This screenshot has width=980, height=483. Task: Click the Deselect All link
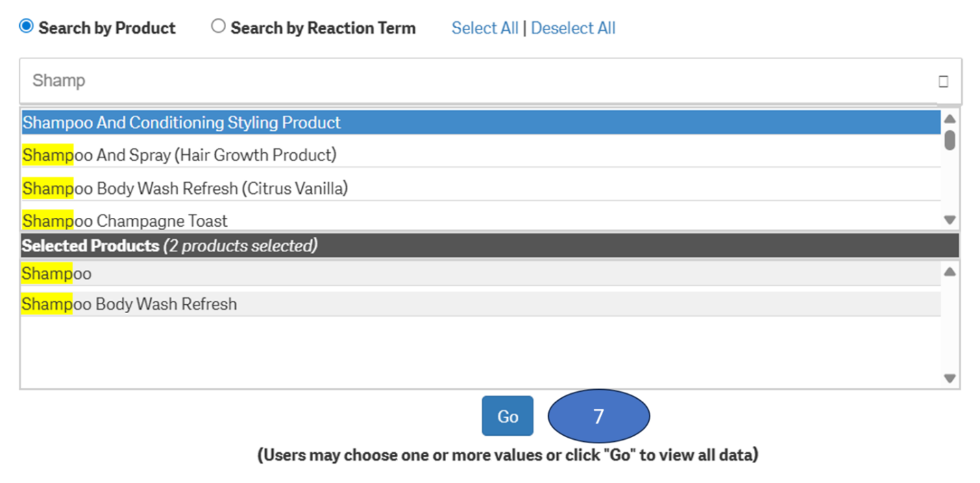pyautogui.click(x=573, y=28)
